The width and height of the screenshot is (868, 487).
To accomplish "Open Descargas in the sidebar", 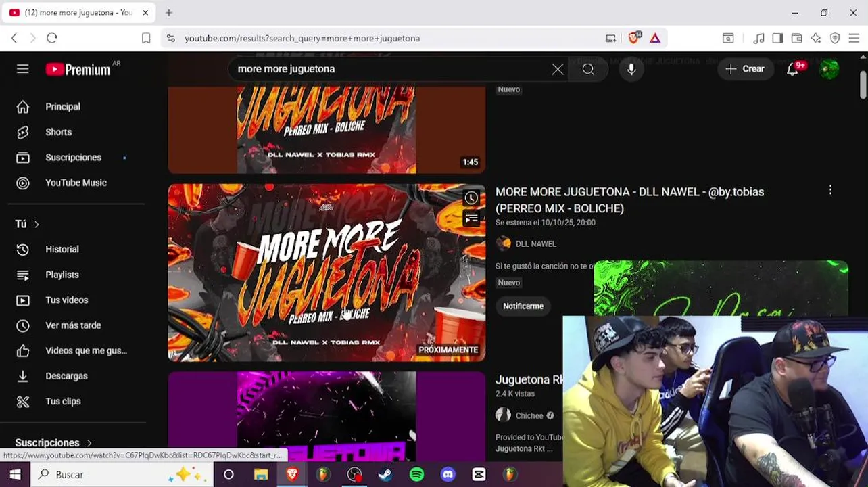I will coord(66,376).
